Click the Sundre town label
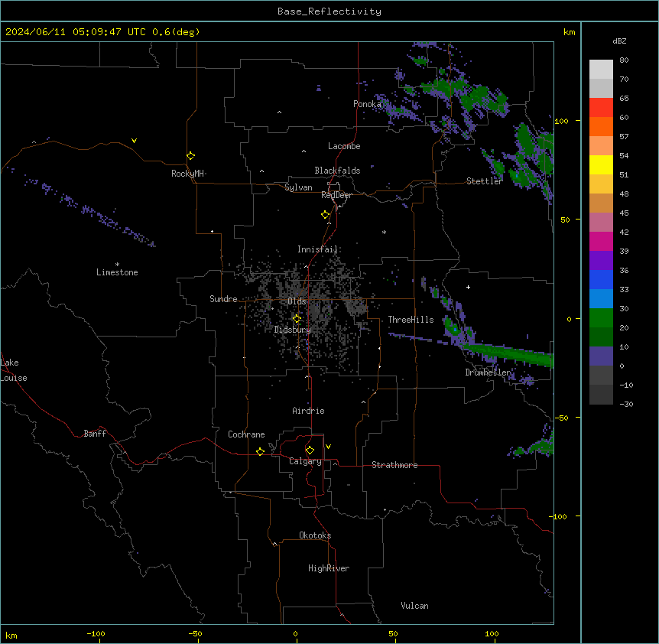The image size is (659, 644). tap(223, 299)
